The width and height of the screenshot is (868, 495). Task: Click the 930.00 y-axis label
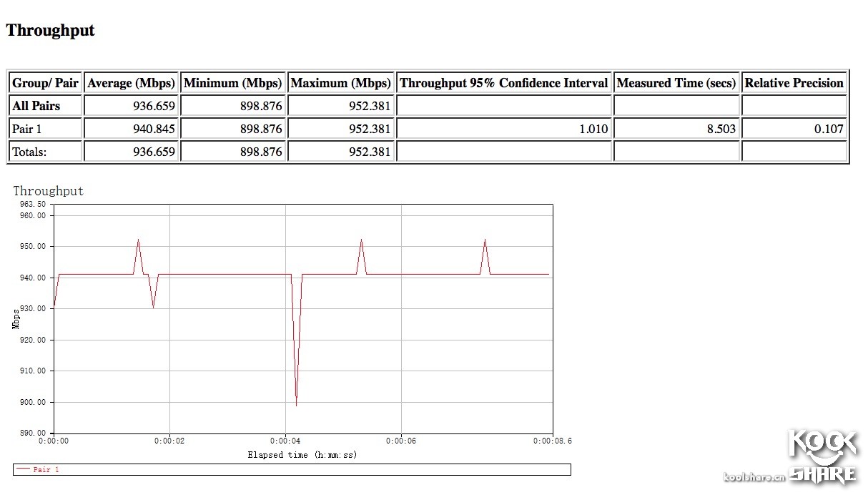point(33,308)
